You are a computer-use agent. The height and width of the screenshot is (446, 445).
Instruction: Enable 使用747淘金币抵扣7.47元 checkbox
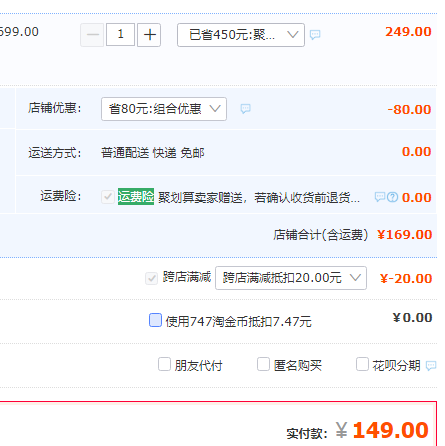pos(155,320)
